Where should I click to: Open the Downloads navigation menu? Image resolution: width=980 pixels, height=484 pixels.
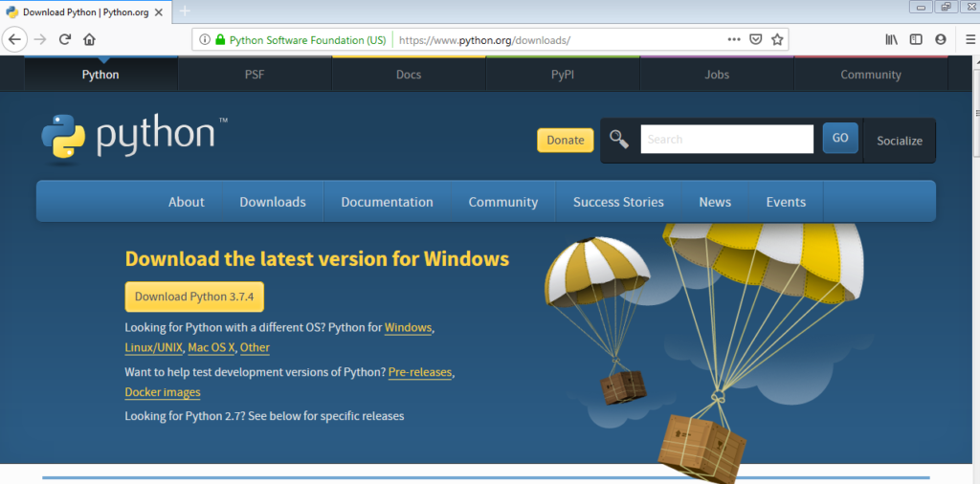pos(273,202)
